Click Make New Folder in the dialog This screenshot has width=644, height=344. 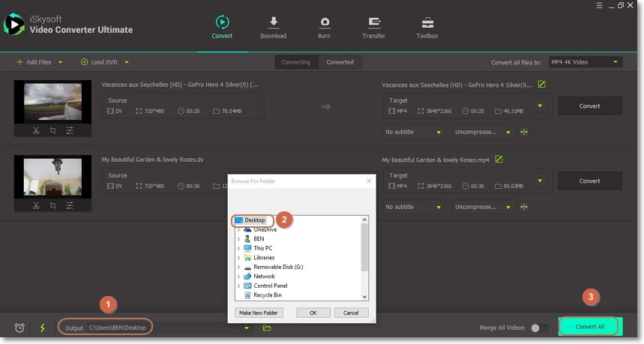coord(258,313)
